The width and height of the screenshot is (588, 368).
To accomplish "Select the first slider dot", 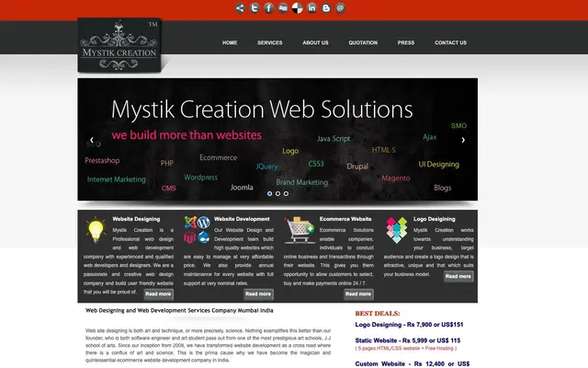I will tap(269, 193).
